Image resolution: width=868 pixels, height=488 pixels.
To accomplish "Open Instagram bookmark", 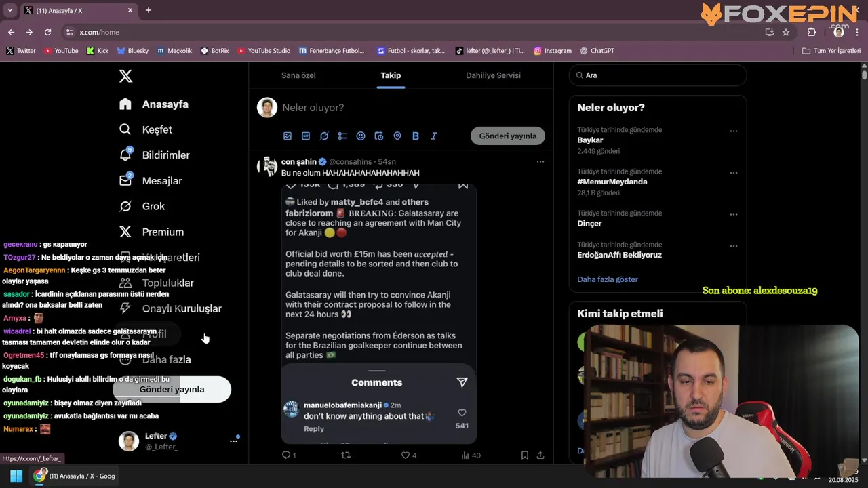I will 553,51.
